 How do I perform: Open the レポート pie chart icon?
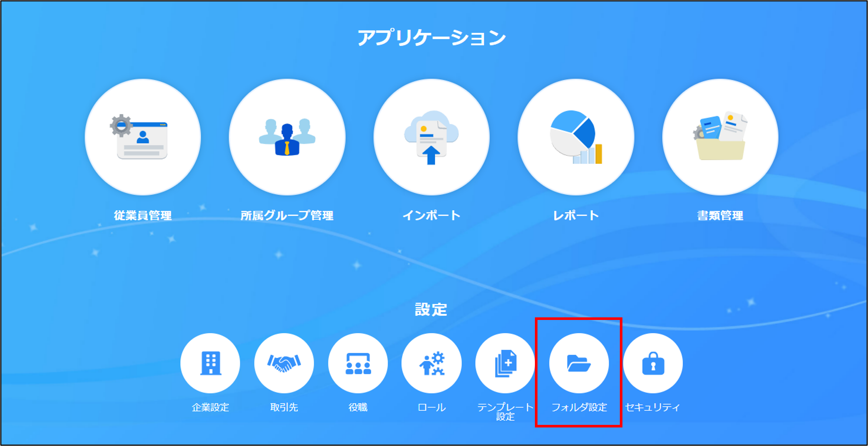[x=576, y=137]
